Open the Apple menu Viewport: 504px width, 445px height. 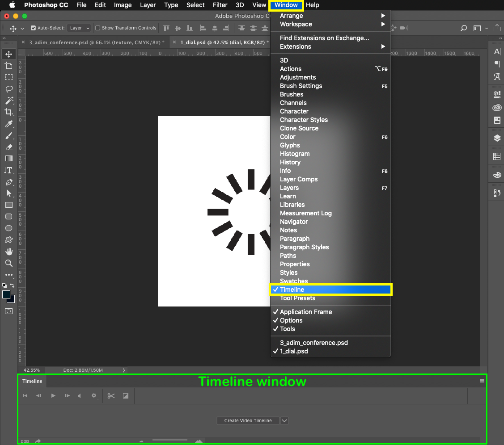tap(12, 5)
